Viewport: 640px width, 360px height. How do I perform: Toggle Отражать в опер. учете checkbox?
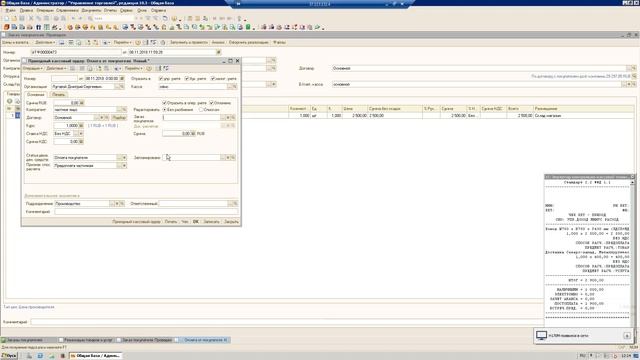pos(164,103)
